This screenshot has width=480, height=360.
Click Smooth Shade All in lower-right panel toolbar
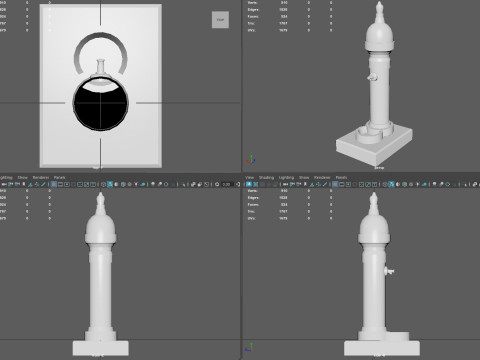pos(391,184)
